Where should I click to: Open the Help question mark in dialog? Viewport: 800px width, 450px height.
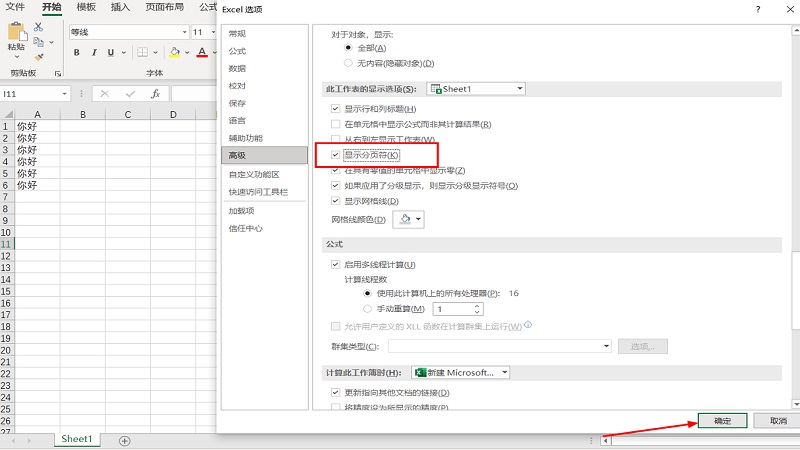757,9
